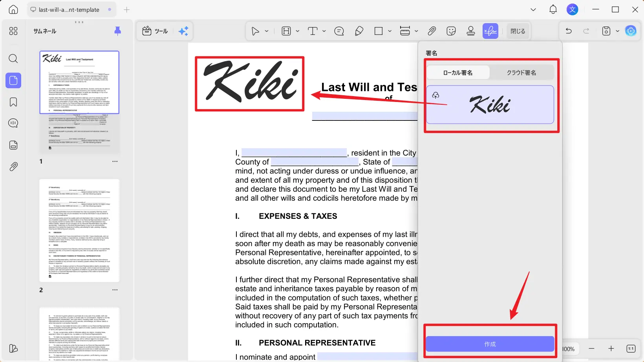This screenshot has height=362, width=644.
Task: Select the Kiki signature in the panel
Action: pos(490,105)
